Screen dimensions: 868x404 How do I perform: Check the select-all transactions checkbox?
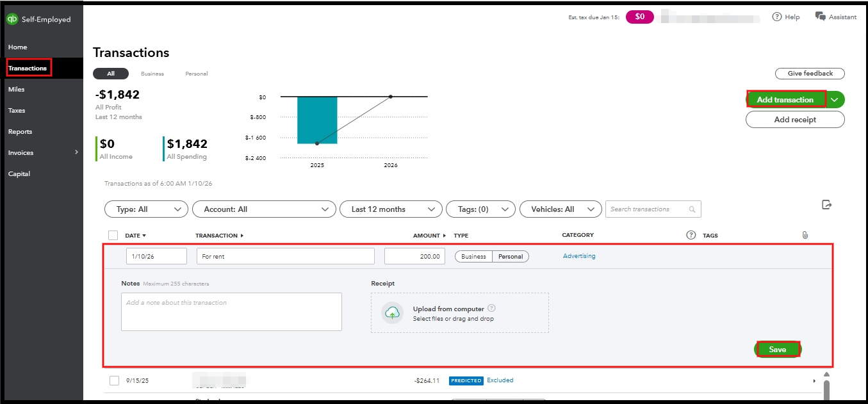113,235
